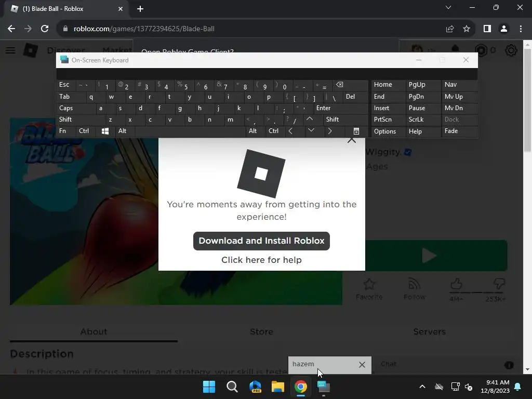Screen dimensions: 532x399
Task: Click the context menu key on the keyboard
Action: pos(356,131)
